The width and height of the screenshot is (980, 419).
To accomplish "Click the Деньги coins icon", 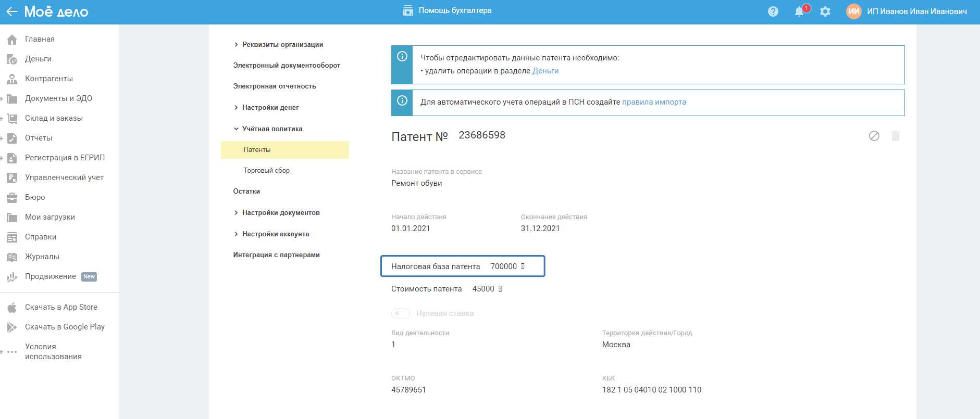I will [12, 59].
